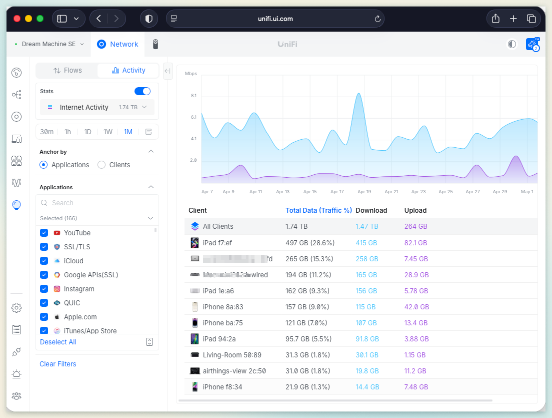Click the applications list scrollbar
552x418 pixels.
pyautogui.click(x=155, y=230)
